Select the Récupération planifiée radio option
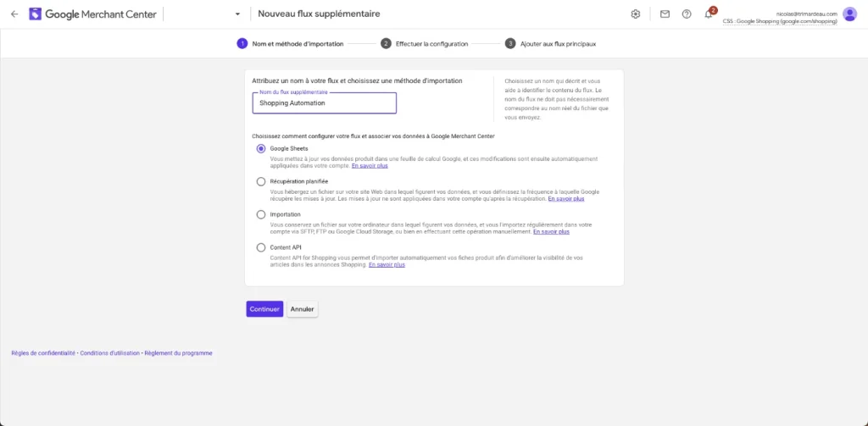868x426 pixels. 261,181
